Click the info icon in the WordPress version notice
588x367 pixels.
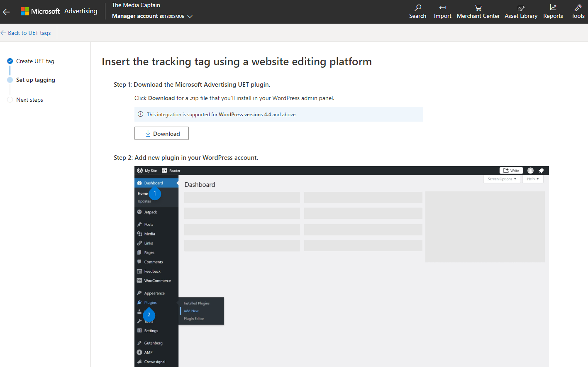pos(140,114)
